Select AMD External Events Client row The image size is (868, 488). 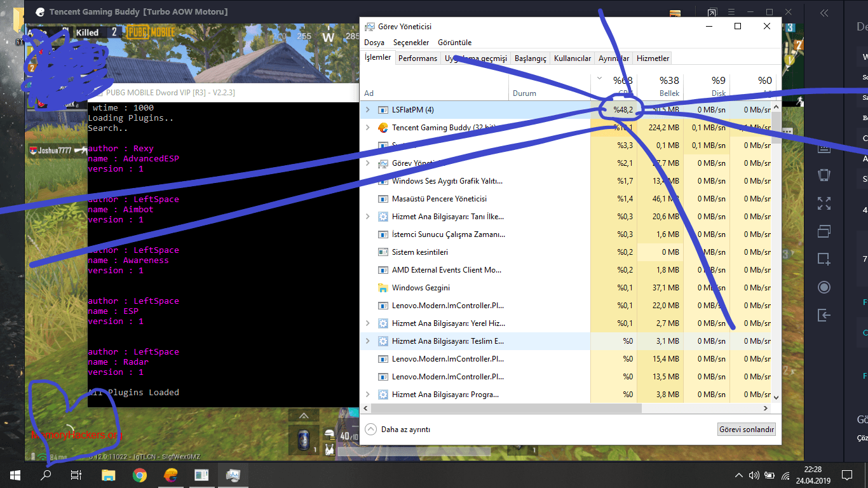pyautogui.click(x=566, y=270)
